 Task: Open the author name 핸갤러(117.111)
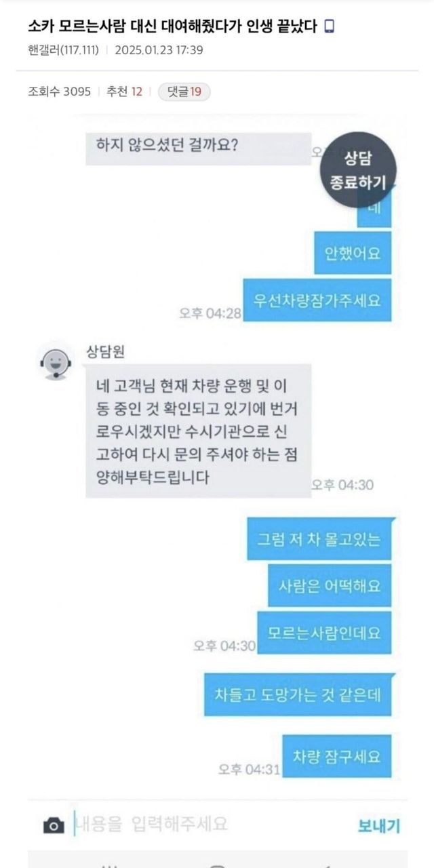(64, 50)
